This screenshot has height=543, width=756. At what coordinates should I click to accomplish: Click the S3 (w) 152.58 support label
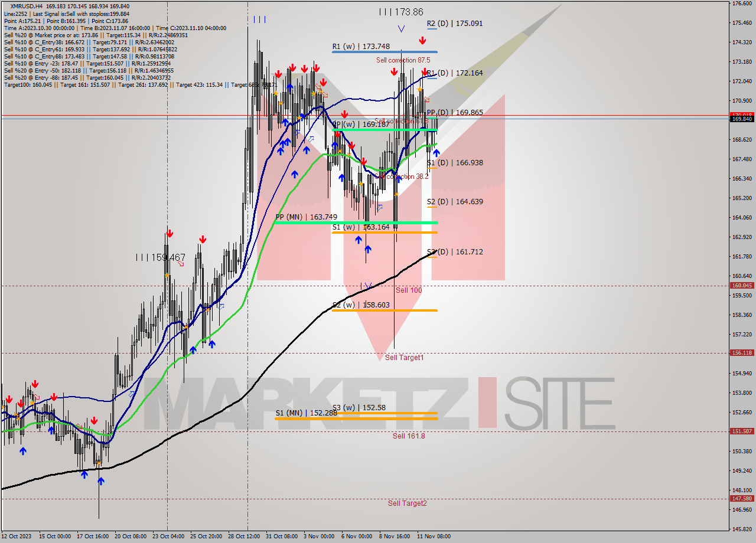click(359, 407)
